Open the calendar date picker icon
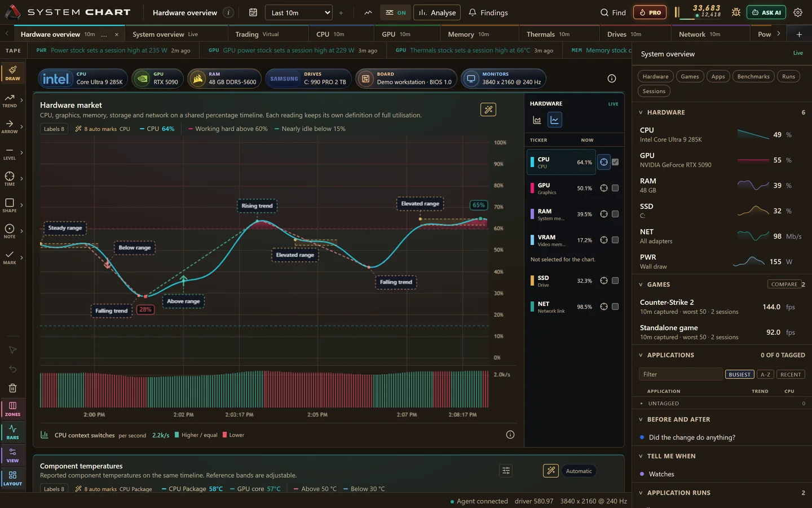Viewport: 812px width, 508px height. tap(253, 12)
